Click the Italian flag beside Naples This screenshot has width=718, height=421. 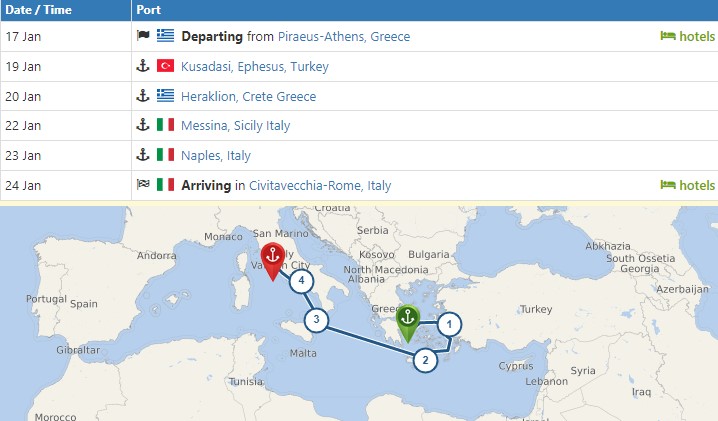pyautogui.click(x=166, y=155)
